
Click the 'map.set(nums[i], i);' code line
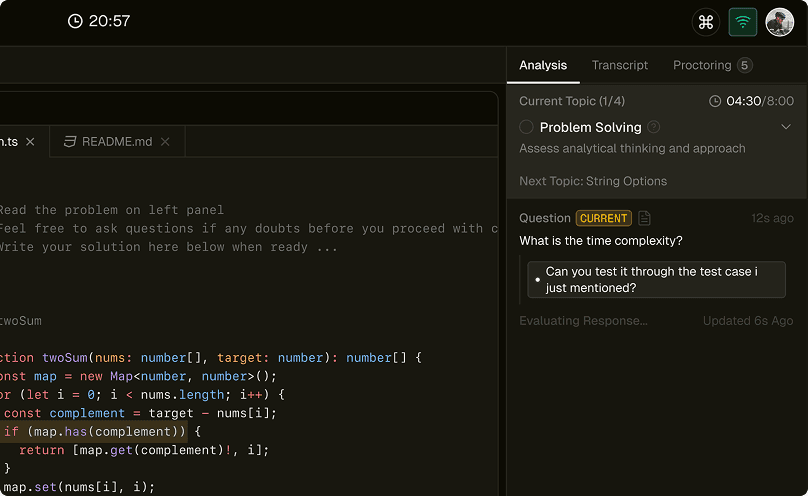coord(79,487)
